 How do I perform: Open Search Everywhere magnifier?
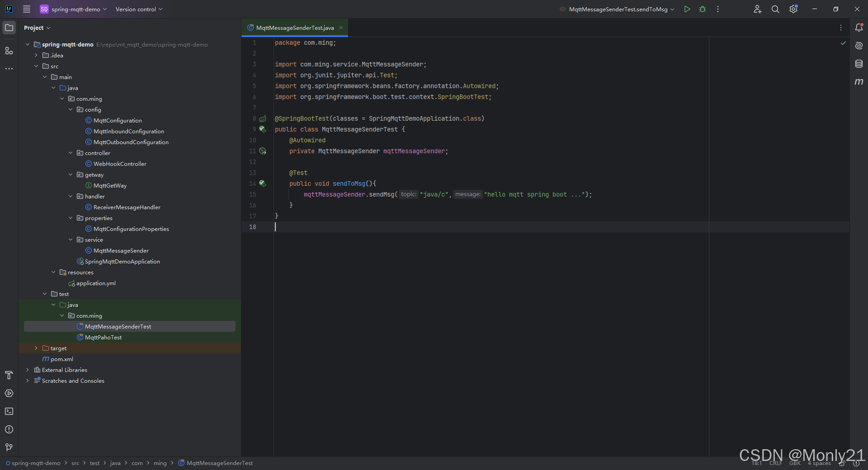pos(775,9)
